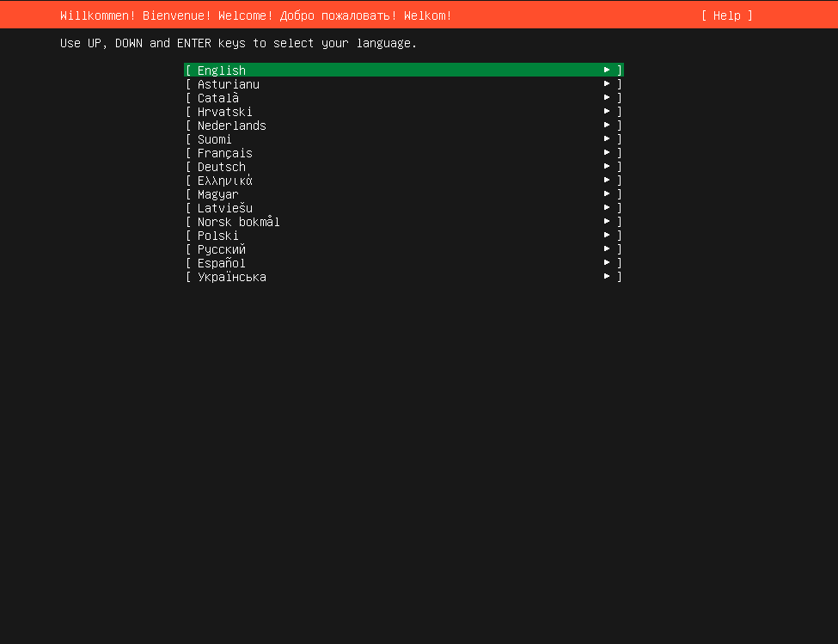The image size is (838, 644).
Task: Click the arrow icon next to Українська
Action: point(607,276)
